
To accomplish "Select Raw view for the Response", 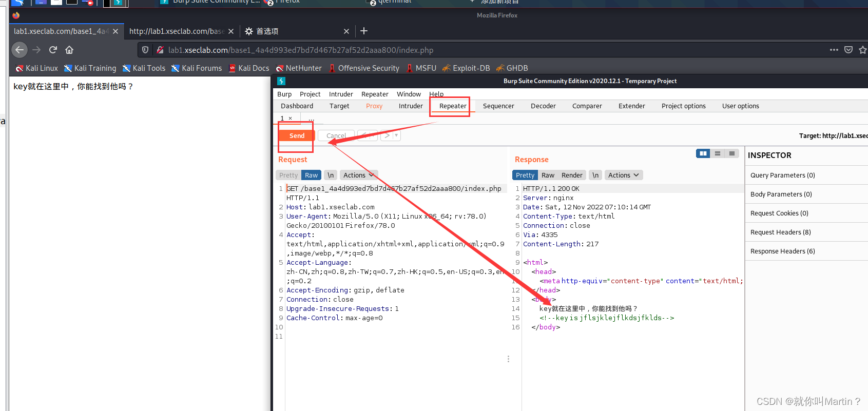I will point(548,175).
